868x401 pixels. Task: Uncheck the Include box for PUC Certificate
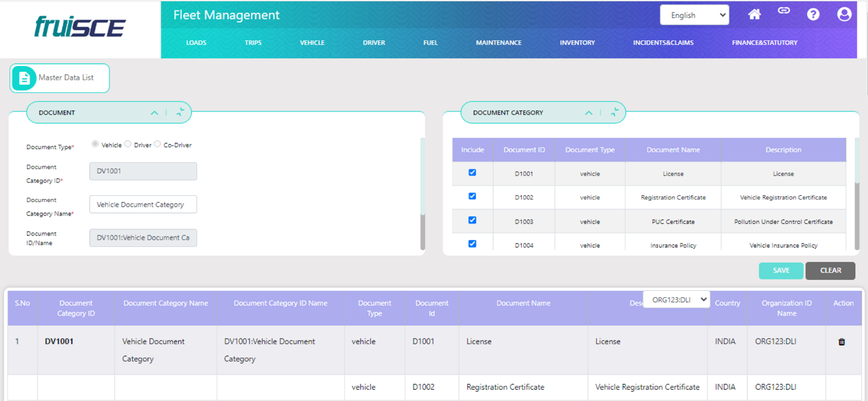click(472, 220)
